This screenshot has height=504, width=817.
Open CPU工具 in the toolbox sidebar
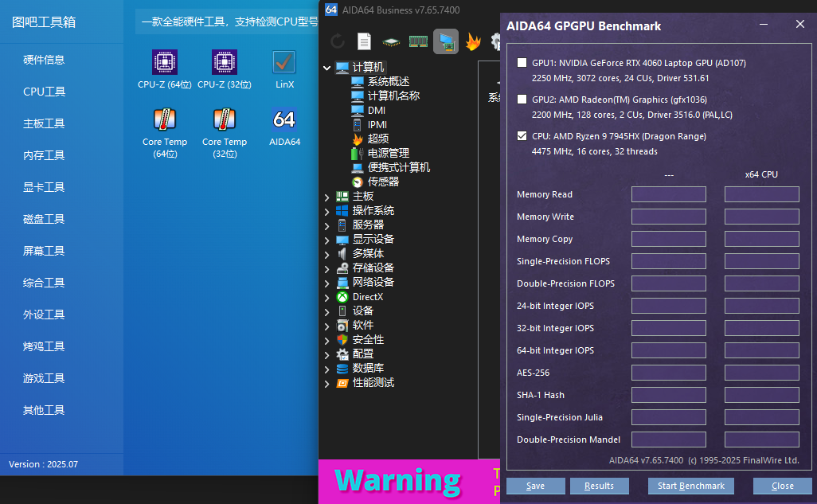click(x=44, y=92)
